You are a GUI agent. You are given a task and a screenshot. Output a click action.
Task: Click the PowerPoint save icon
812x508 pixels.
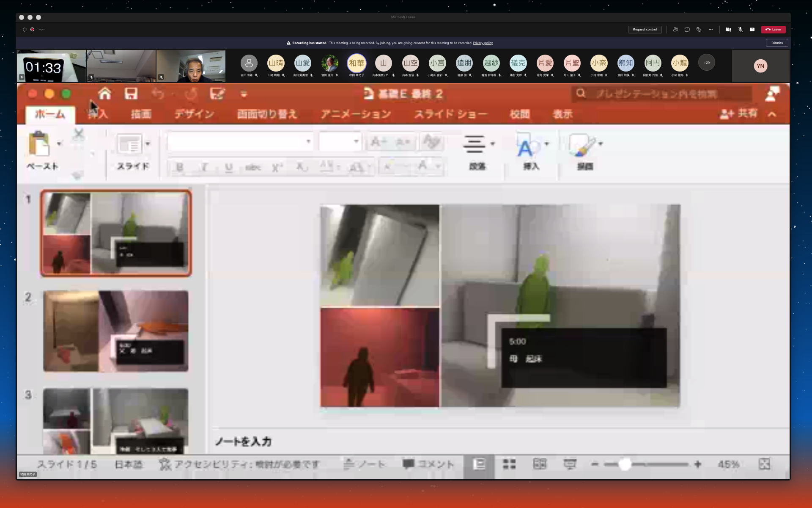[x=131, y=94]
